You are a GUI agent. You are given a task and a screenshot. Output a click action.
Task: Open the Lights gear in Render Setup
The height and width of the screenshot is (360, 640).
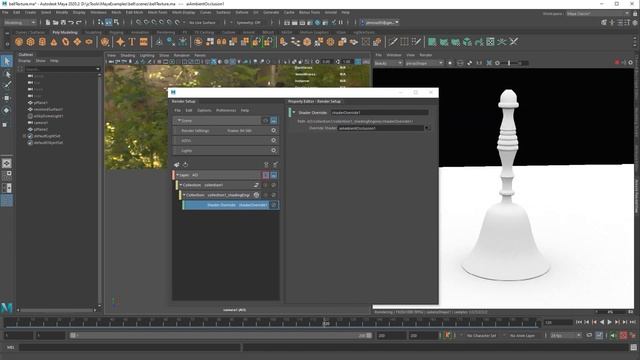pyautogui.click(x=273, y=150)
